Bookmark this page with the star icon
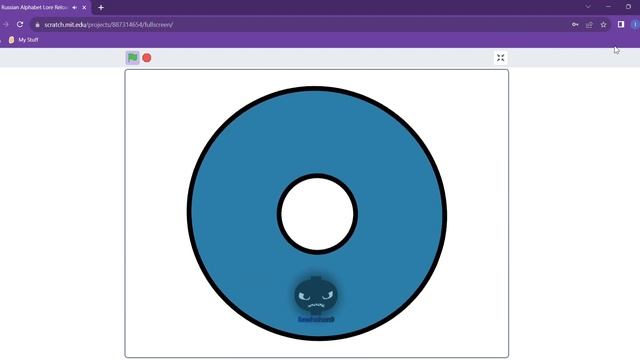This screenshot has width=640, height=360. pos(603,25)
